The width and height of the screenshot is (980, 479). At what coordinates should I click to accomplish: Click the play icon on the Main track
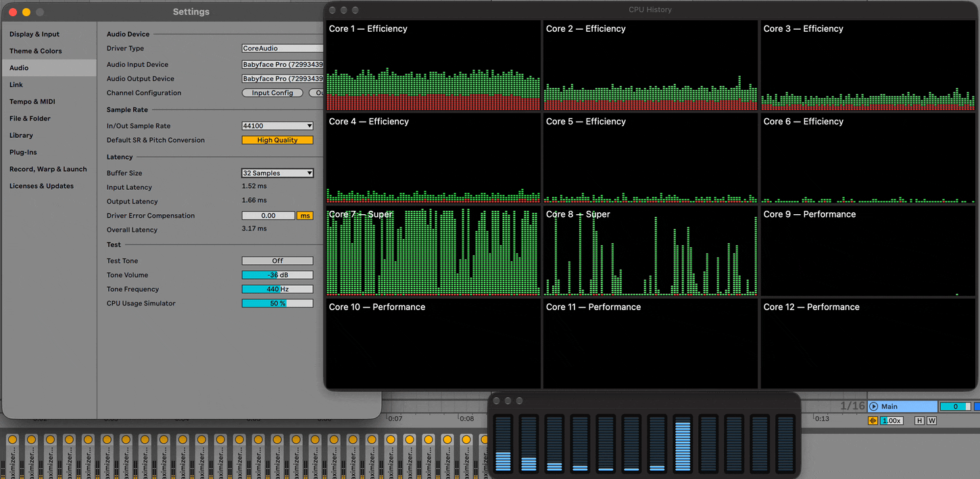[x=874, y=406]
